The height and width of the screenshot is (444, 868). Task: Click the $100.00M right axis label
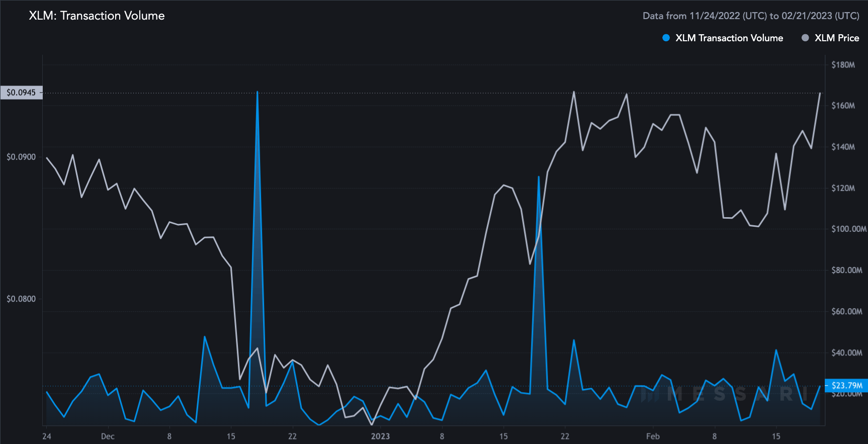click(849, 229)
